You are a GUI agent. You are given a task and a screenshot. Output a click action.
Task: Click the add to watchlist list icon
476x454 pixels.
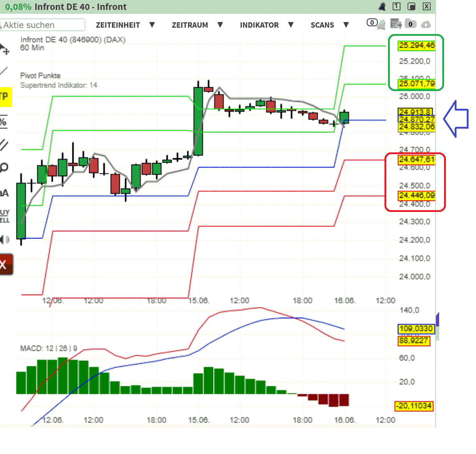click(x=396, y=24)
